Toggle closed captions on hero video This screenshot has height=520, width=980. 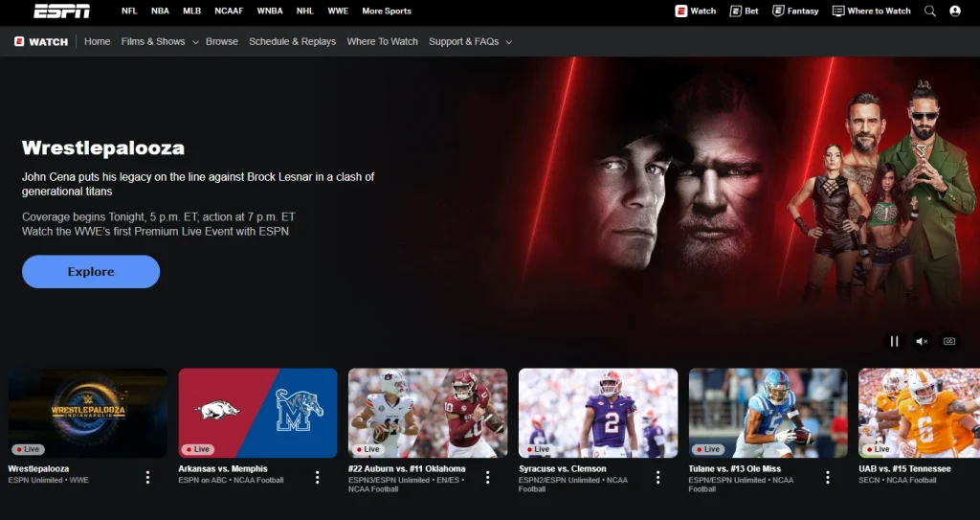tap(949, 341)
